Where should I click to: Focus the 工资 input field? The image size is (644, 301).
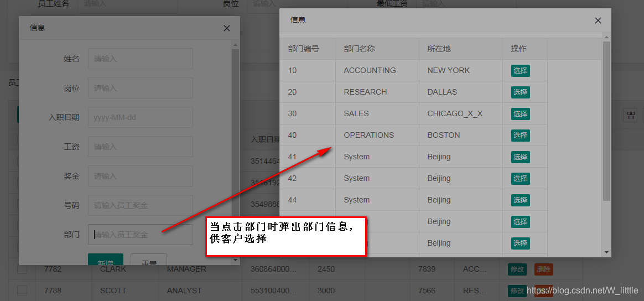pyautogui.click(x=141, y=147)
